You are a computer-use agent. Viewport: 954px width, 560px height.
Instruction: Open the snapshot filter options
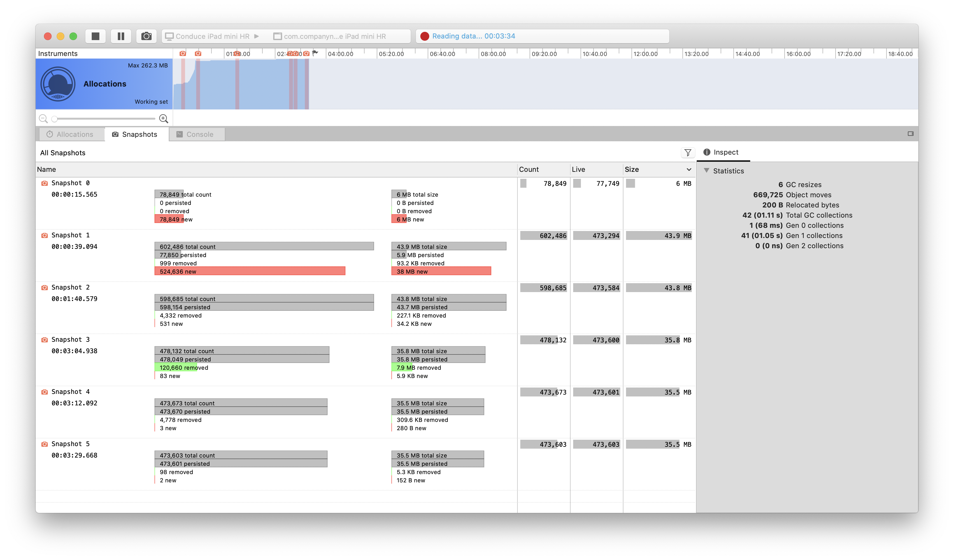(x=688, y=152)
